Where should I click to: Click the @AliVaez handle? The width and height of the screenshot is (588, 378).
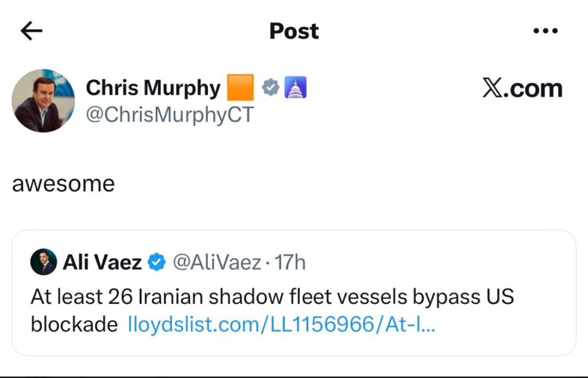point(216,263)
